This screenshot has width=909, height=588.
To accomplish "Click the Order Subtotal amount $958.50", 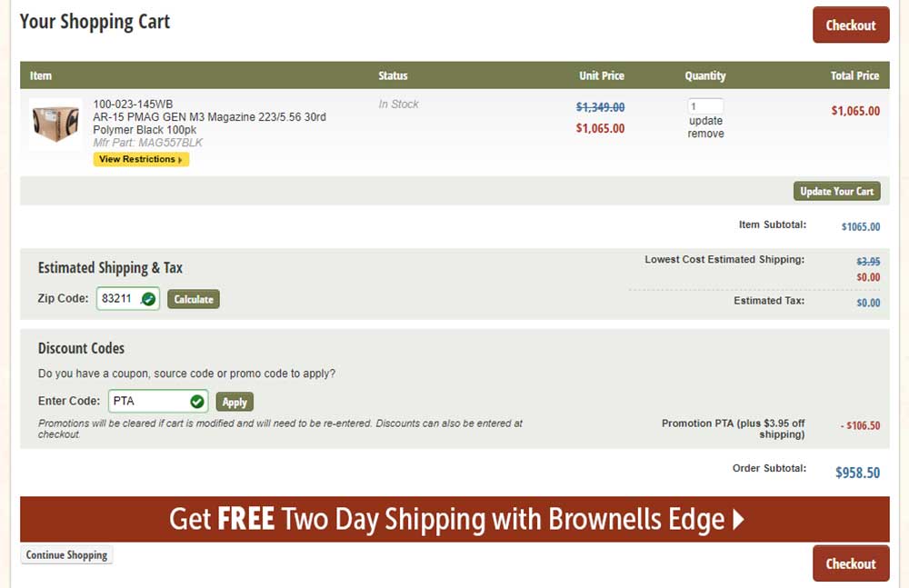I will (857, 473).
